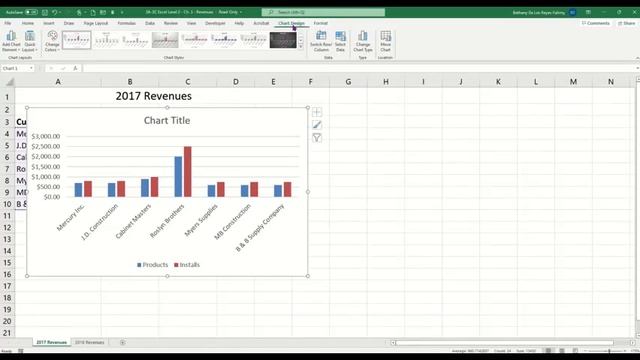Open the Format ribbon tab
The image size is (640, 360).
pos(320,23)
